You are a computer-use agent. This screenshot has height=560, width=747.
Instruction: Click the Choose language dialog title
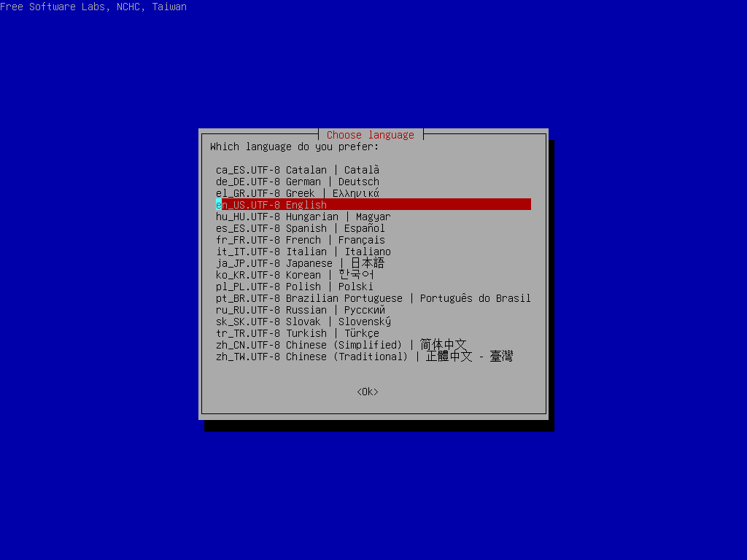[370, 134]
